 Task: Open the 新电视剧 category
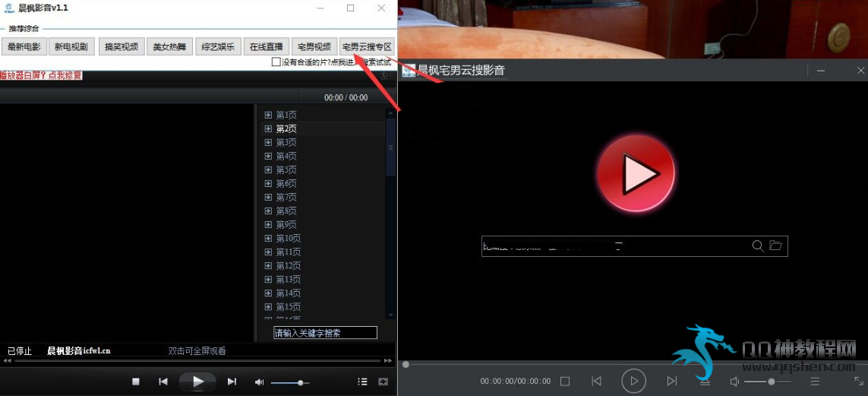click(71, 47)
